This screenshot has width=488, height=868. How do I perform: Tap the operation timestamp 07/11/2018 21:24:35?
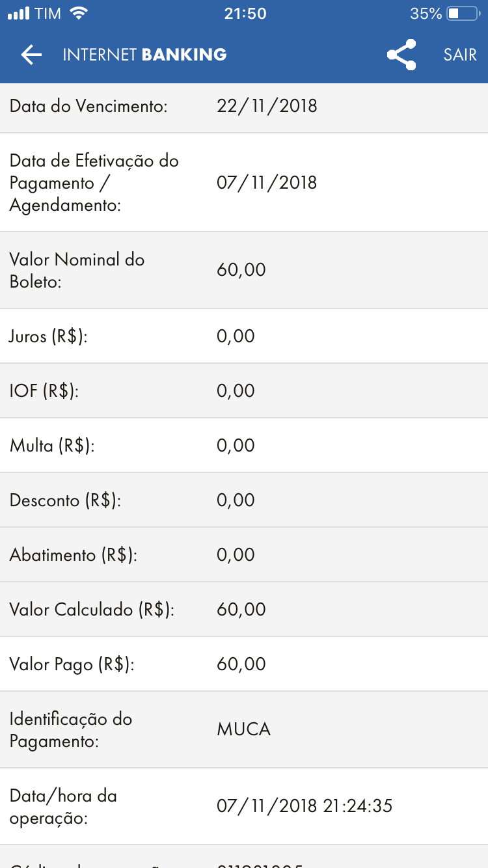(x=305, y=806)
